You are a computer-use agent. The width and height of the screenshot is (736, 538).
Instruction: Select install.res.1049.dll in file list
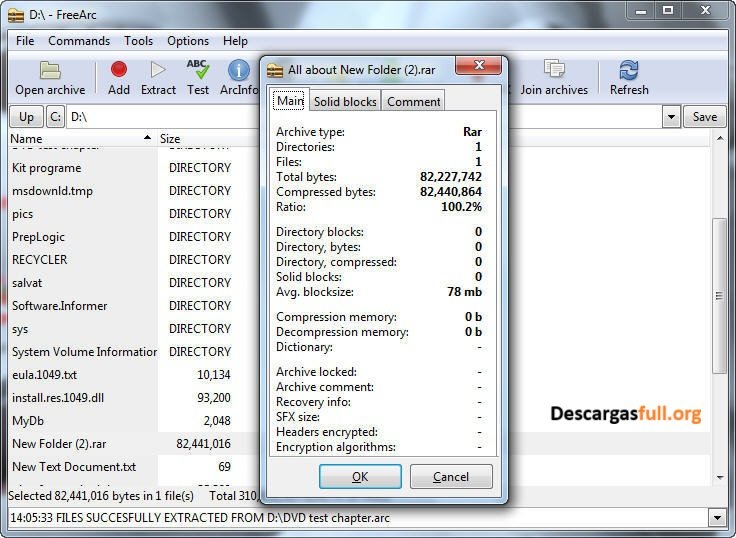click(x=60, y=398)
